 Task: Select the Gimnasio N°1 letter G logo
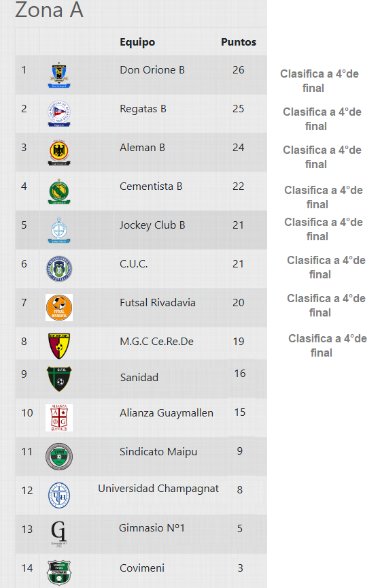pyautogui.click(x=59, y=534)
